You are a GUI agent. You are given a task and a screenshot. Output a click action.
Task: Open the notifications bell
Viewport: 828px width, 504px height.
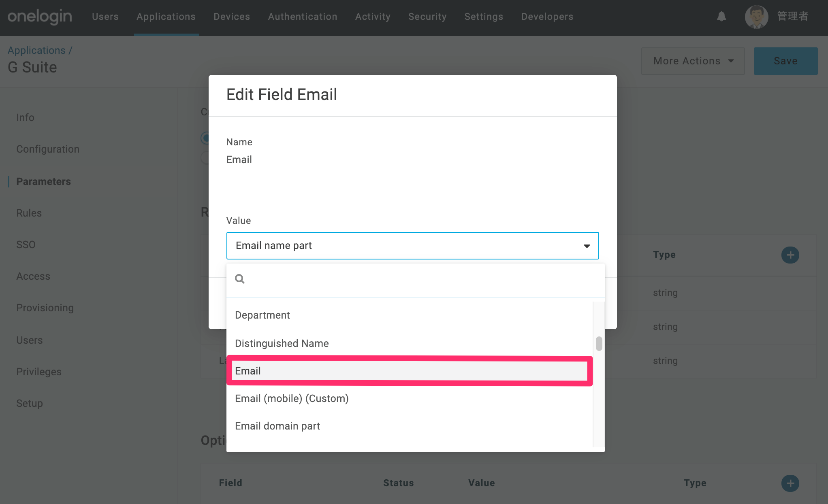click(721, 17)
